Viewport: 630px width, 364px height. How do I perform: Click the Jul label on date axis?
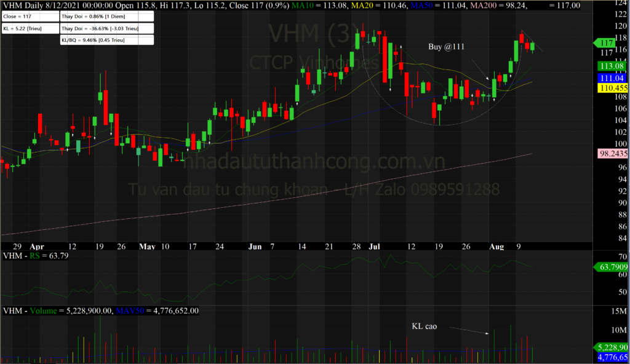(x=374, y=246)
